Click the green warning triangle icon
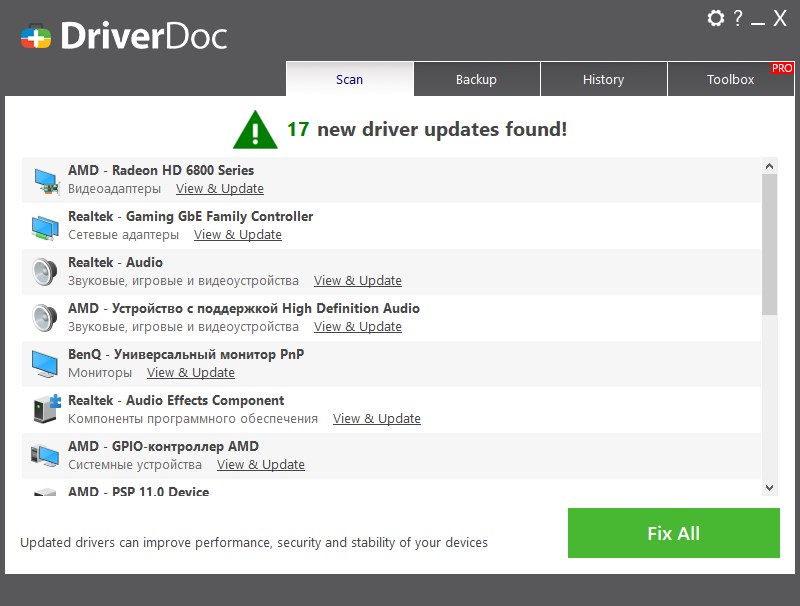 click(254, 128)
